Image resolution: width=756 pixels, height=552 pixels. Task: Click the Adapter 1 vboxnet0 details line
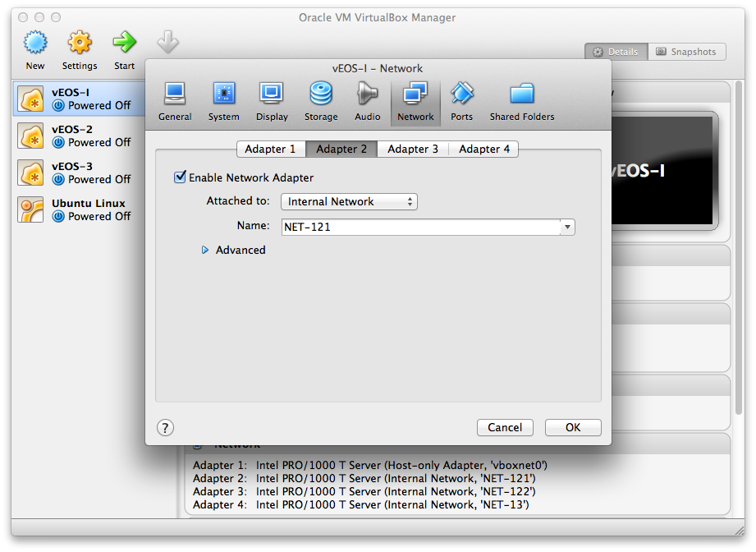click(x=370, y=465)
